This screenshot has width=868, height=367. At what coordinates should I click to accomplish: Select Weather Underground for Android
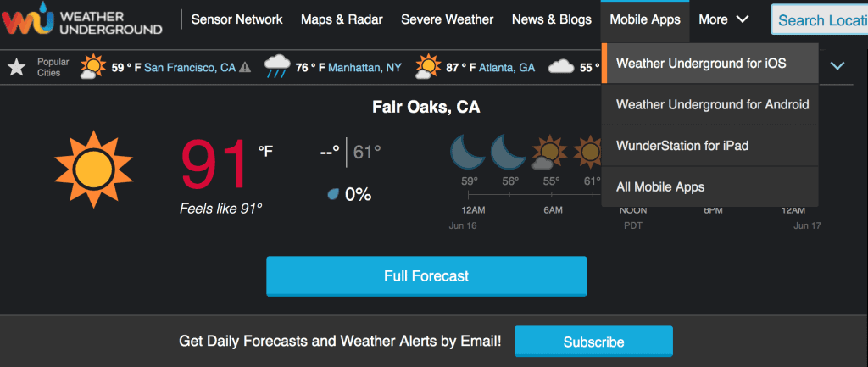(x=709, y=104)
